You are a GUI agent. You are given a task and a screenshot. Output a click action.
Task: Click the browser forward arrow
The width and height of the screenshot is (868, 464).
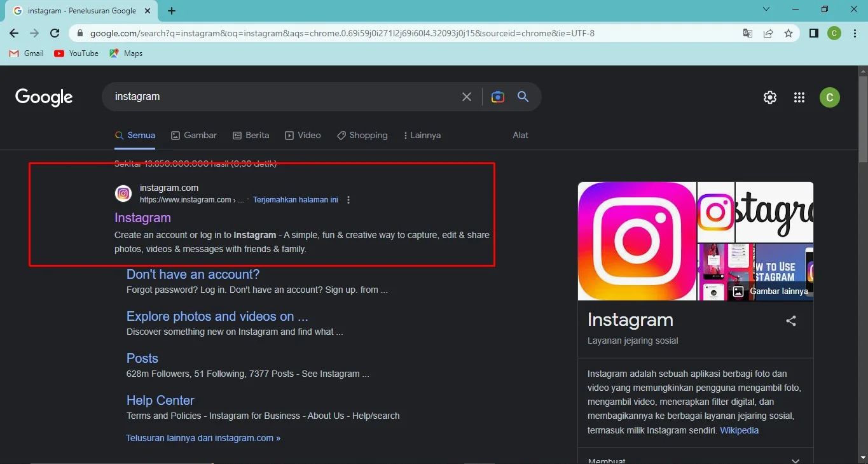coord(34,33)
